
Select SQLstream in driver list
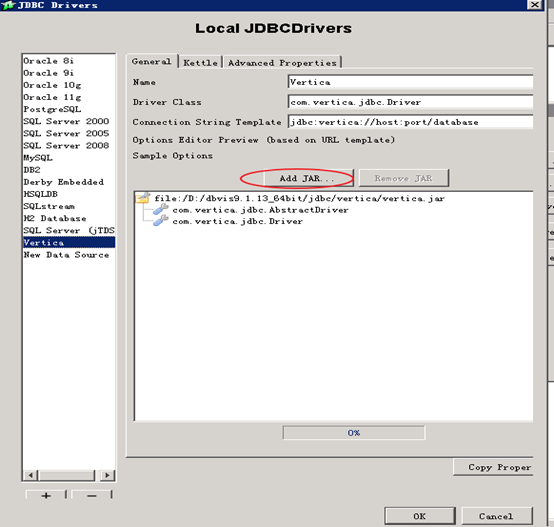point(69,206)
